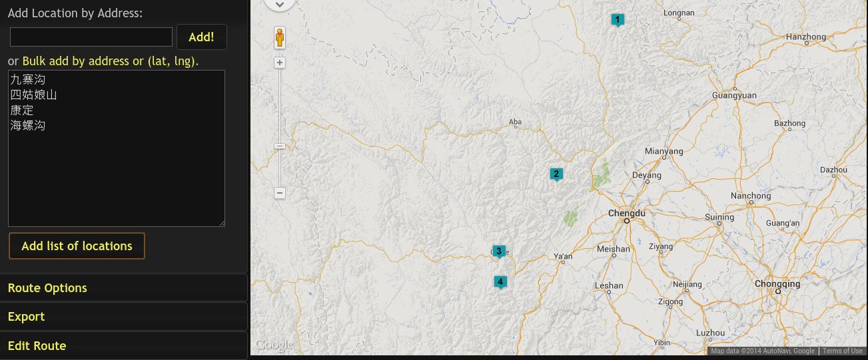Screen dimensions: 868x360
Task: Click the Leshan label on map
Action: [x=609, y=285]
